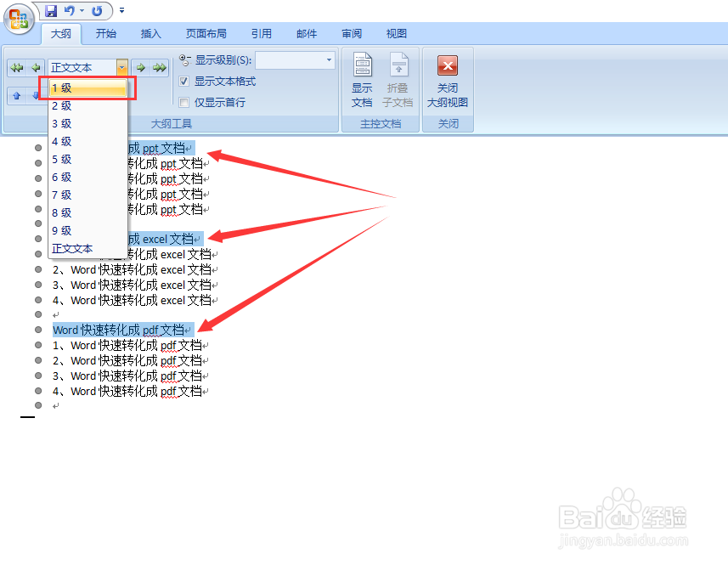Click line 2、Word 快速转化成 pdf 文档
The height and width of the screenshot is (565, 728).
pos(131,361)
